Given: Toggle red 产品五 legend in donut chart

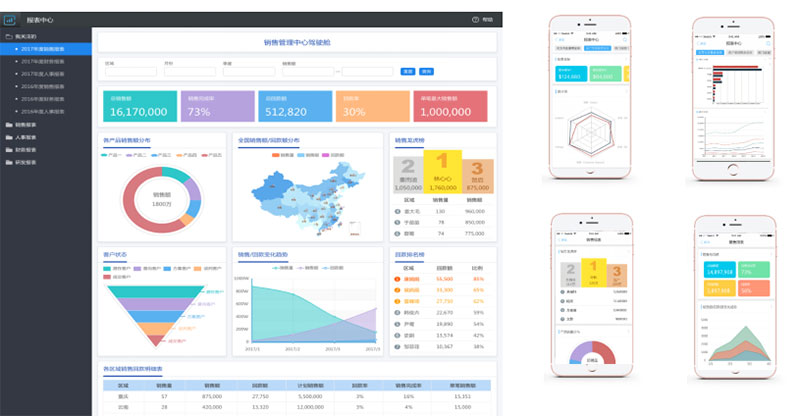Looking at the screenshot, I should pyautogui.click(x=211, y=155).
